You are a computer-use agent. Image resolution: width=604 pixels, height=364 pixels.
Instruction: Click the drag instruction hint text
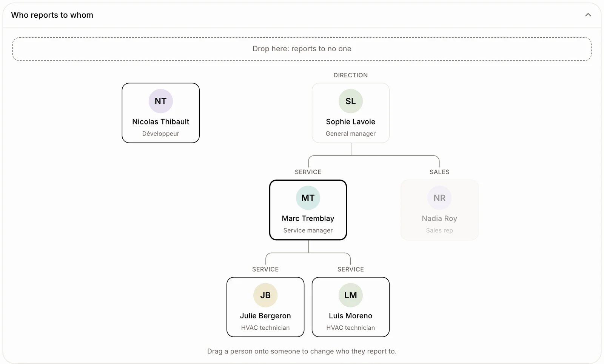point(302,351)
